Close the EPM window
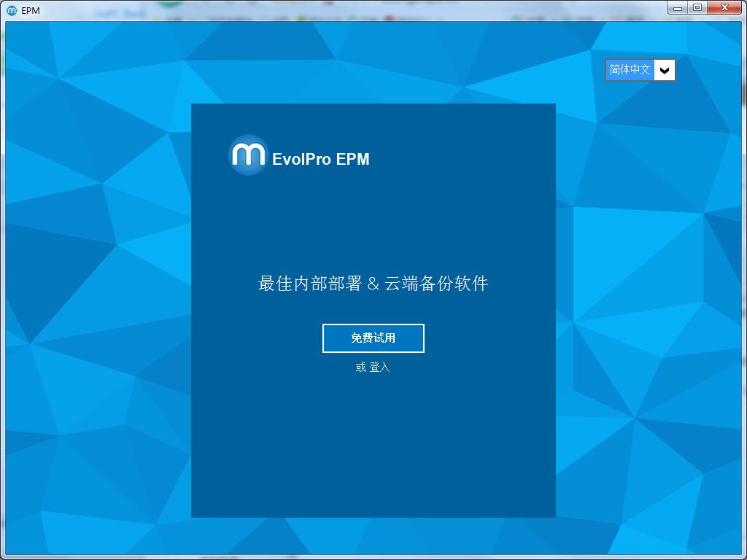The image size is (747, 560). coord(724,7)
